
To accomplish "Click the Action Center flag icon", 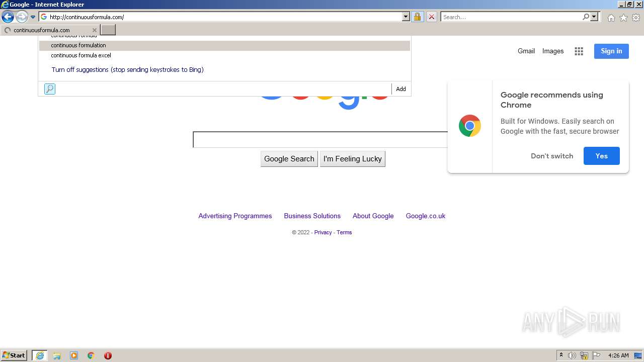I will [x=596, y=355].
